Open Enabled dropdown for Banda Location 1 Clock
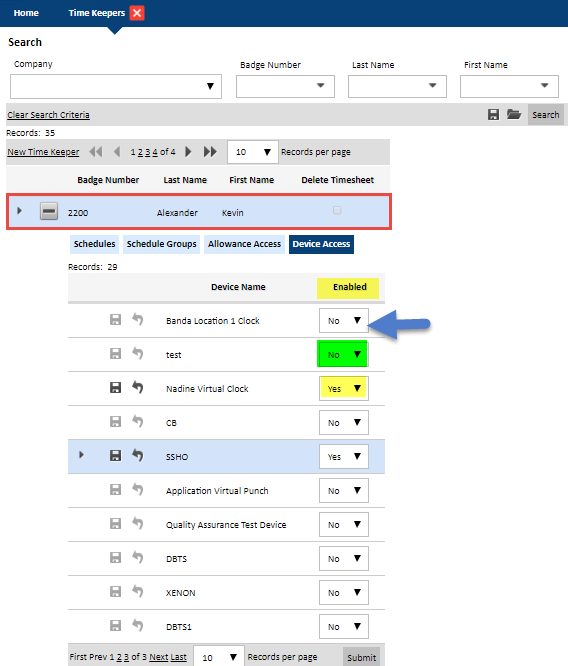Screen dimensions: 568x666 click(344, 321)
